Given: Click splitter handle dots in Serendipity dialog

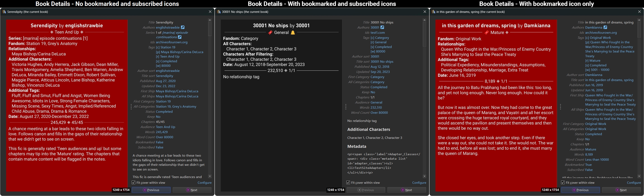Looking at the screenshot, I should (x=131, y=107).
